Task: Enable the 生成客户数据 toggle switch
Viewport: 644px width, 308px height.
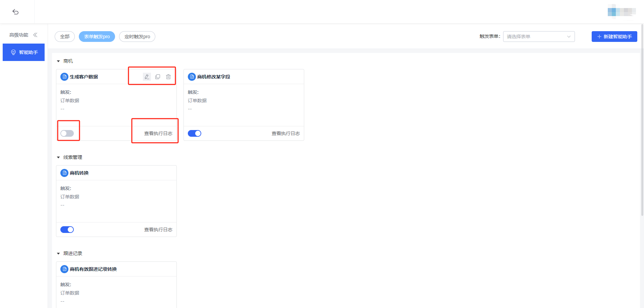Action: click(x=67, y=133)
